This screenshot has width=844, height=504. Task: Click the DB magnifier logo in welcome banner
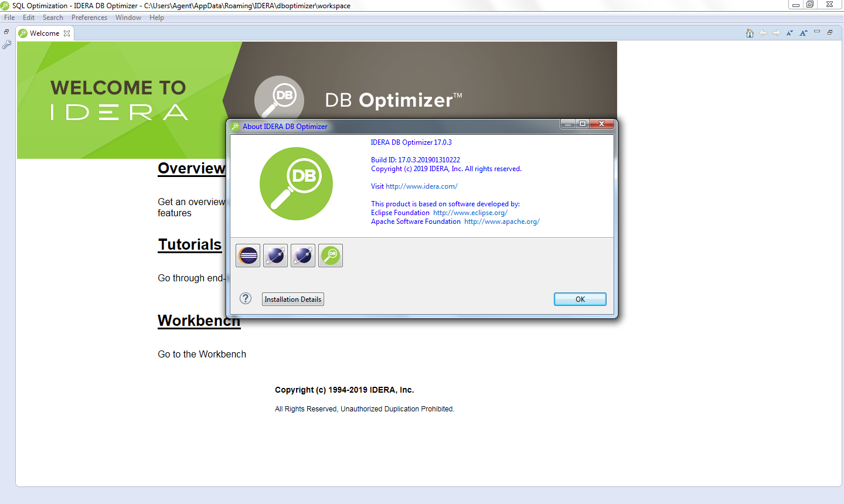tap(280, 99)
